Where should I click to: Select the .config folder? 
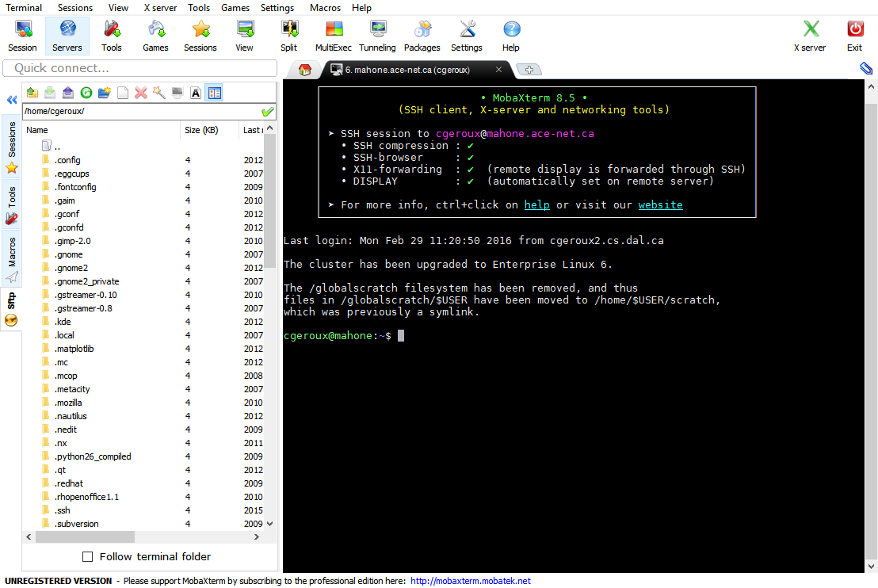[67, 160]
